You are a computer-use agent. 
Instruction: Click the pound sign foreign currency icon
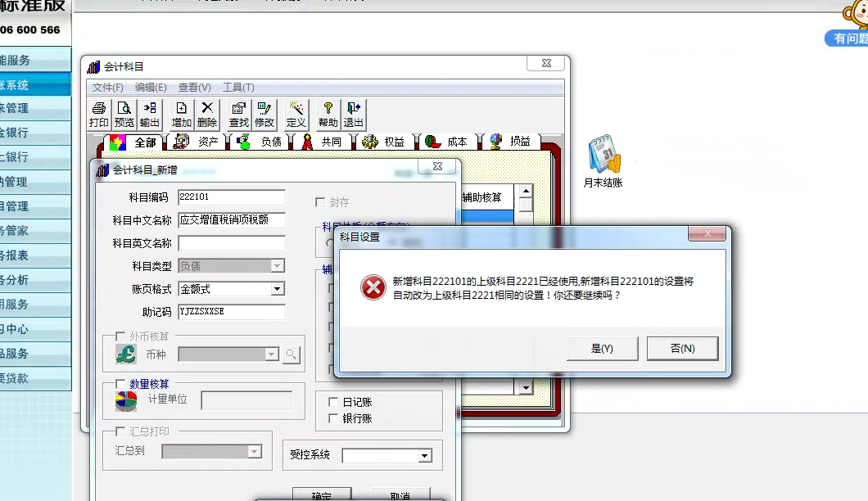tap(126, 354)
